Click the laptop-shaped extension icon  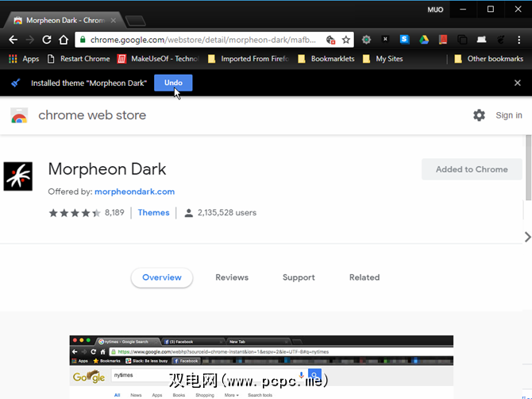coord(481,40)
